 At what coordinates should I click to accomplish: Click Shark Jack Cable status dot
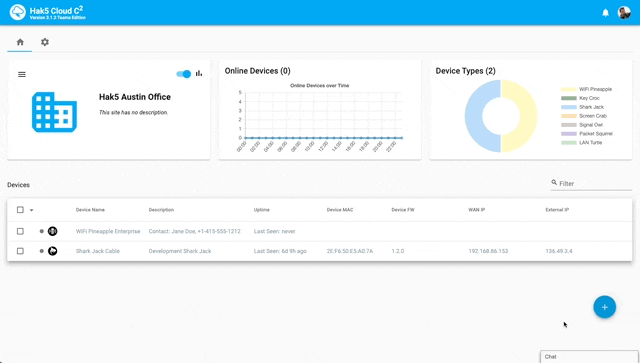[41, 251]
